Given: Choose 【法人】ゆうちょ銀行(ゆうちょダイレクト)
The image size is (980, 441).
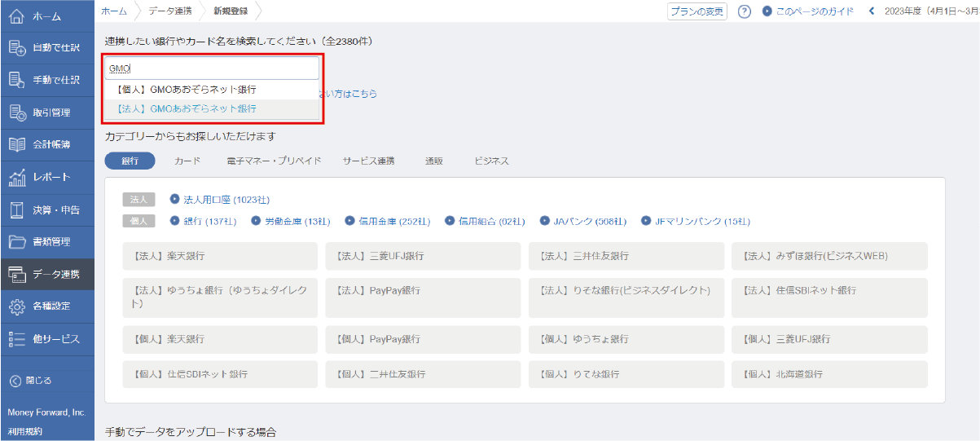Looking at the screenshot, I should pos(220,298).
